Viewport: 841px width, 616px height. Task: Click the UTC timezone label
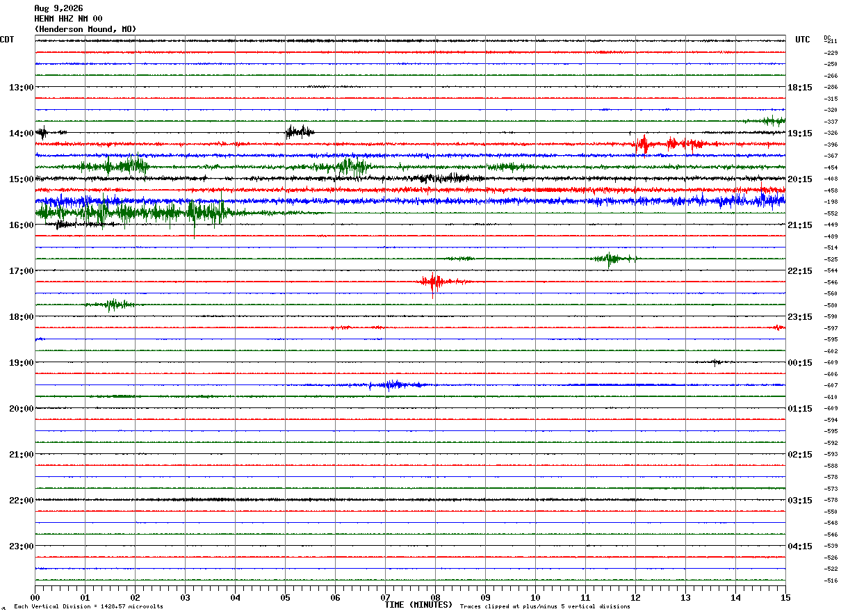[803, 40]
